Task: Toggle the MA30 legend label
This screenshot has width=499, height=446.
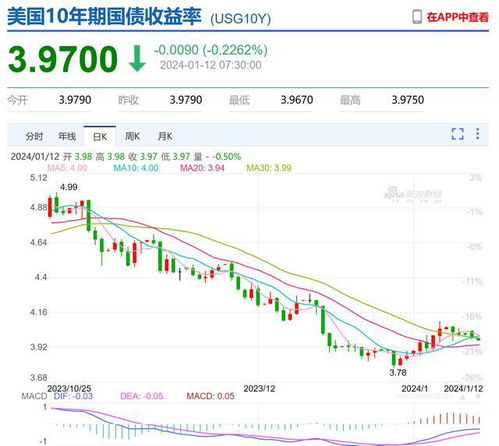Action: tap(269, 168)
